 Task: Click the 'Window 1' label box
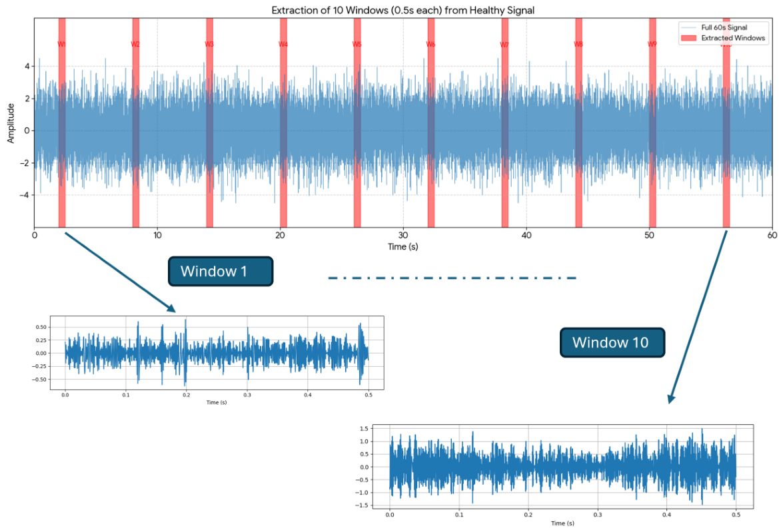pyautogui.click(x=221, y=272)
